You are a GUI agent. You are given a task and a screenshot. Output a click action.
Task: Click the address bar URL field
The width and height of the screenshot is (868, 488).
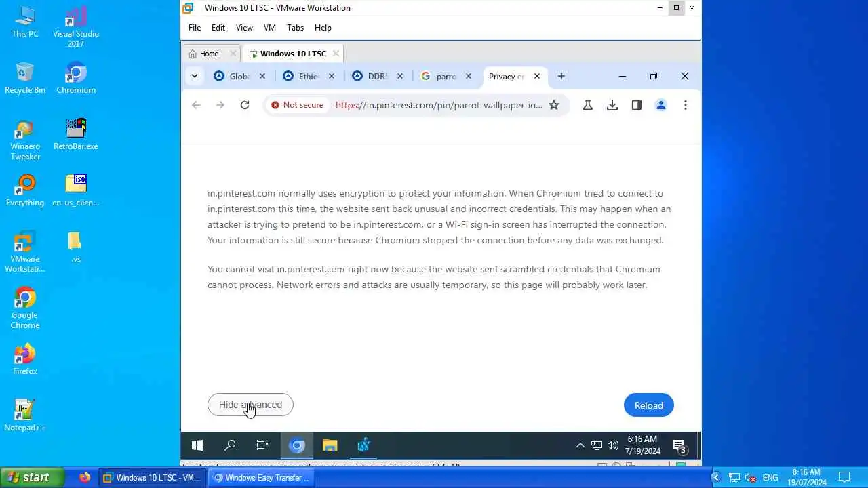[x=439, y=105]
